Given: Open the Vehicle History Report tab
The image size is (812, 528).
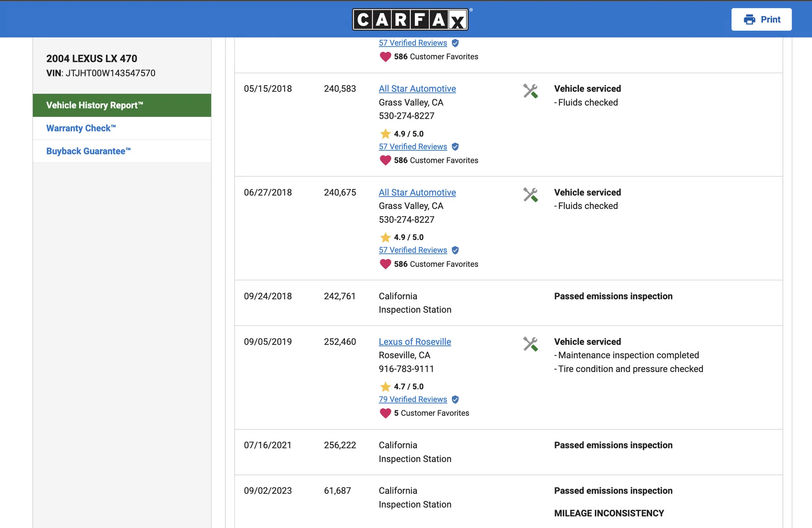Looking at the screenshot, I should (x=122, y=105).
